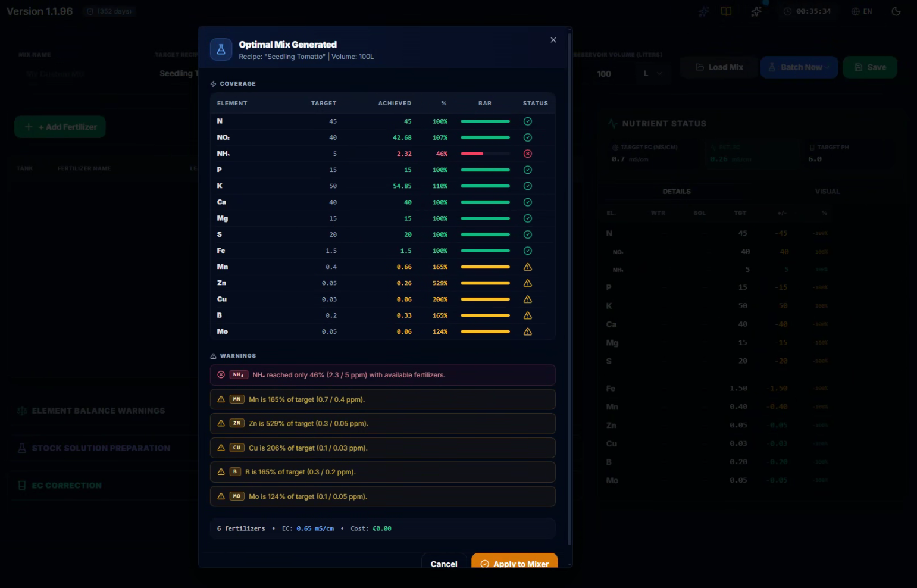917x588 pixels.
Task: Click the Zn row warning triangle icon
Action: point(528,283)
